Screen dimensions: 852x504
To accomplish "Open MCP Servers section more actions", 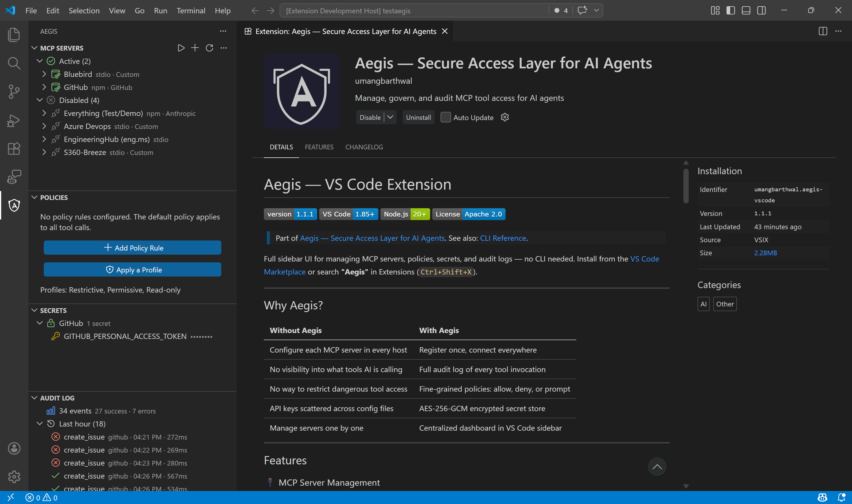I will (223, 48).
